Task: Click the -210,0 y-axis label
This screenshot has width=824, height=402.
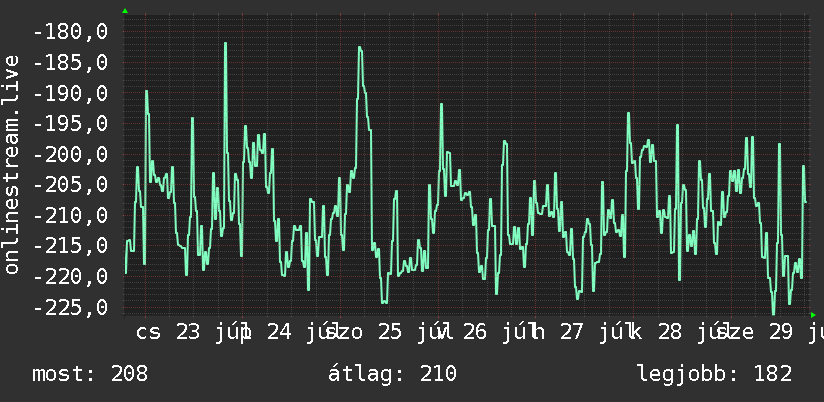Action: pyautogui.click(x=70, y=215)
